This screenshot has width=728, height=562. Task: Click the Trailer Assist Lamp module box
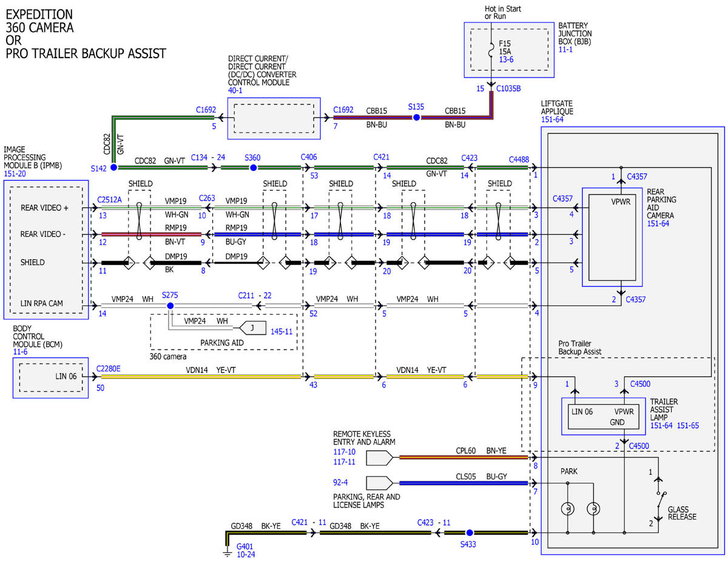click(603, 416)
